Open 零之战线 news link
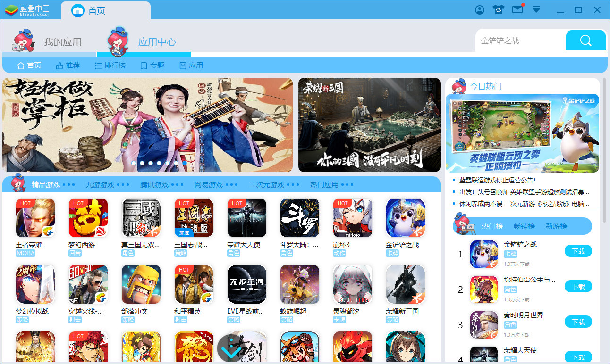This screenshot has width=610, height=364. (x=524, y=204)
